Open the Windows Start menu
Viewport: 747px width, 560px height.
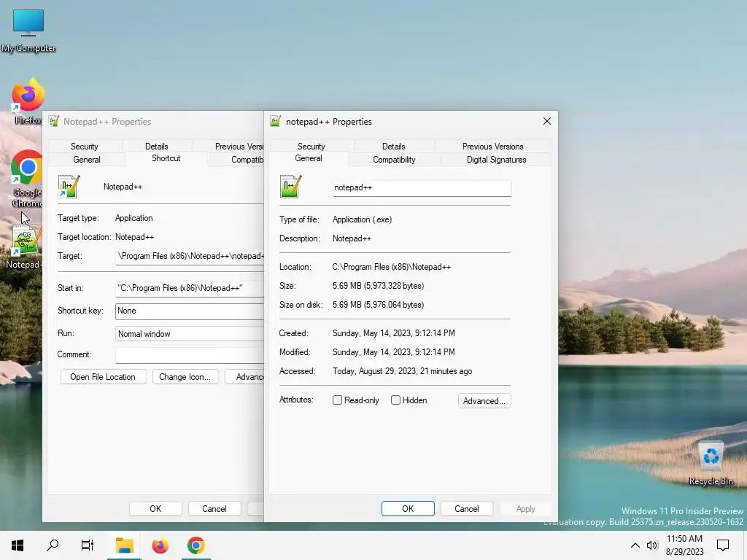click(x=18, y=545)
